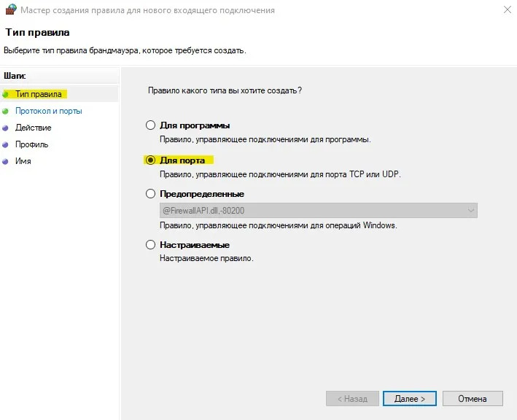The image size is (517, 420).
Task: Choose the Предопределенные radio option
Action: coord(151,194)
